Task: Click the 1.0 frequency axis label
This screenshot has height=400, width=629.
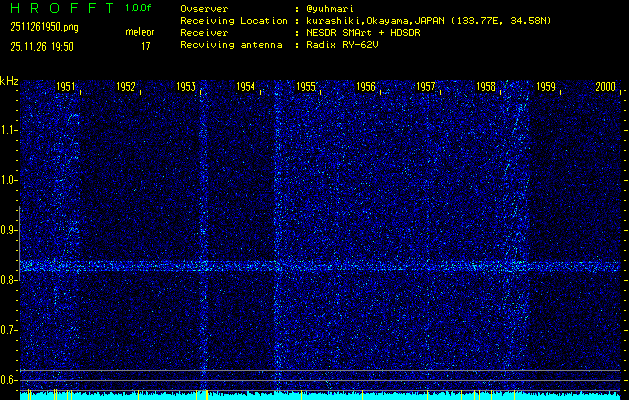Action: (7, 180)
